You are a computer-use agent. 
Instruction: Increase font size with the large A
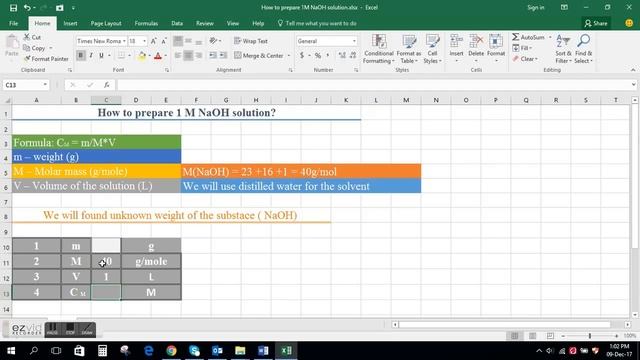[x=153, y=41]
